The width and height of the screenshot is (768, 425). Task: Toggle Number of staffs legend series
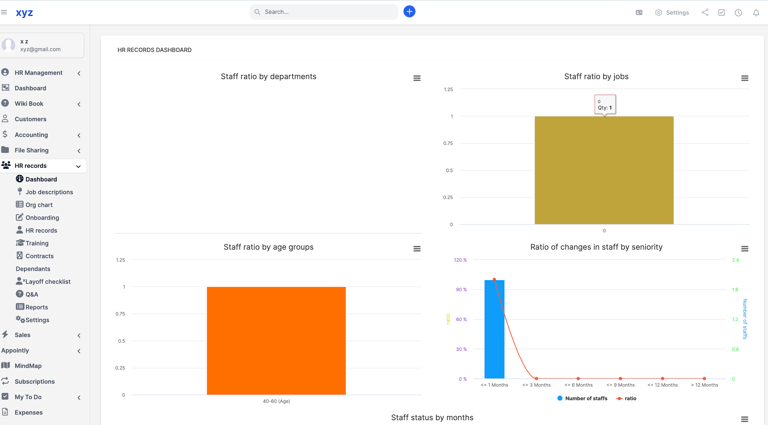coord(582,399)
